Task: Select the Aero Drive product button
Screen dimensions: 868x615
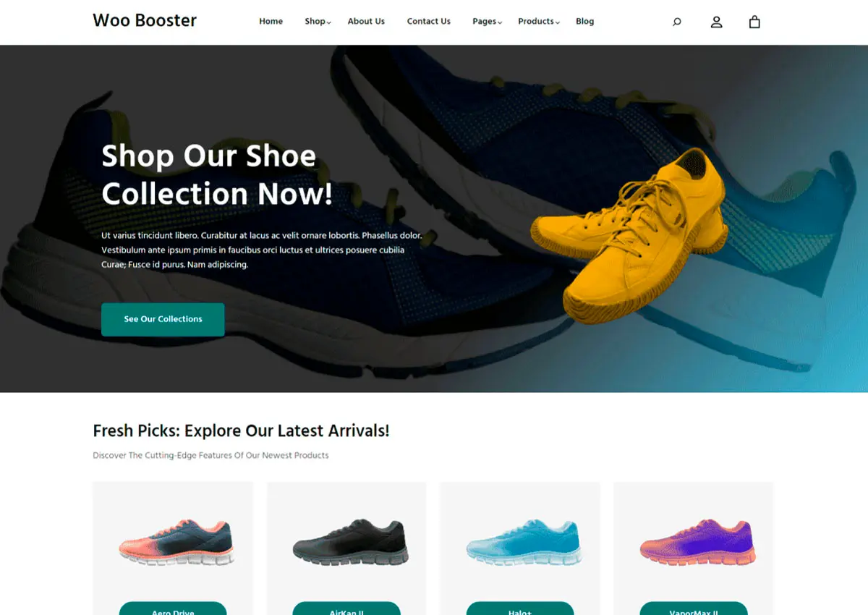Action: (173, 608)
